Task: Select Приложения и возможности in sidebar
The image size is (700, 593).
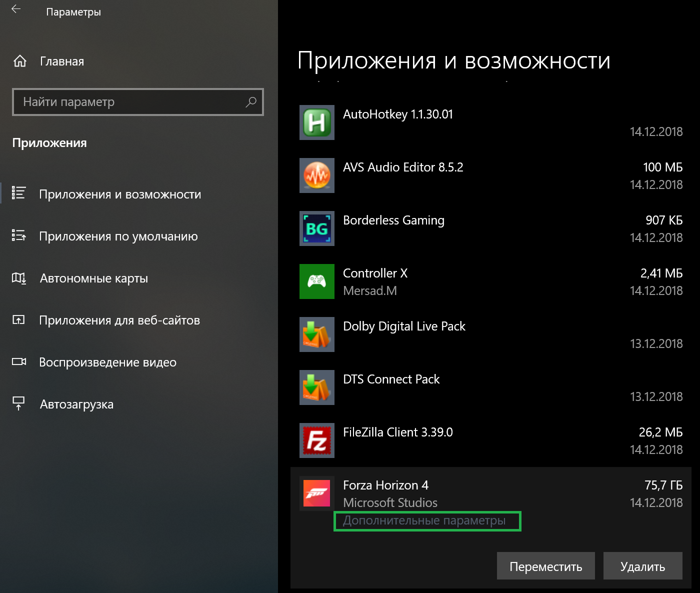Action: (x=120, y=194)
